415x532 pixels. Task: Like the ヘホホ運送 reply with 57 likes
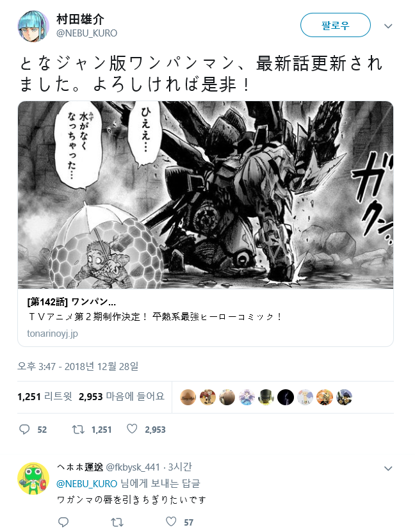pyautogui.click(x=171, y=522)
